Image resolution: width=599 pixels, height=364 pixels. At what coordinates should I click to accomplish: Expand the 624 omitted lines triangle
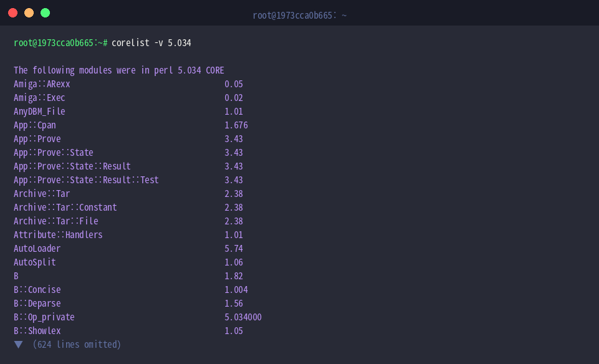(x=18, y=345)
